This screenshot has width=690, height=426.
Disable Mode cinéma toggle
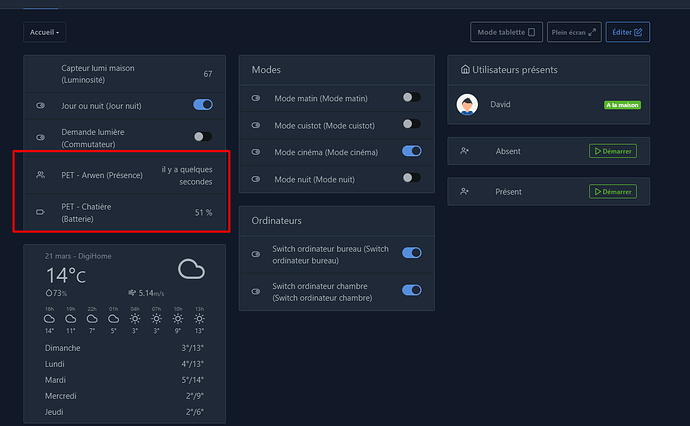coord(410,151)
